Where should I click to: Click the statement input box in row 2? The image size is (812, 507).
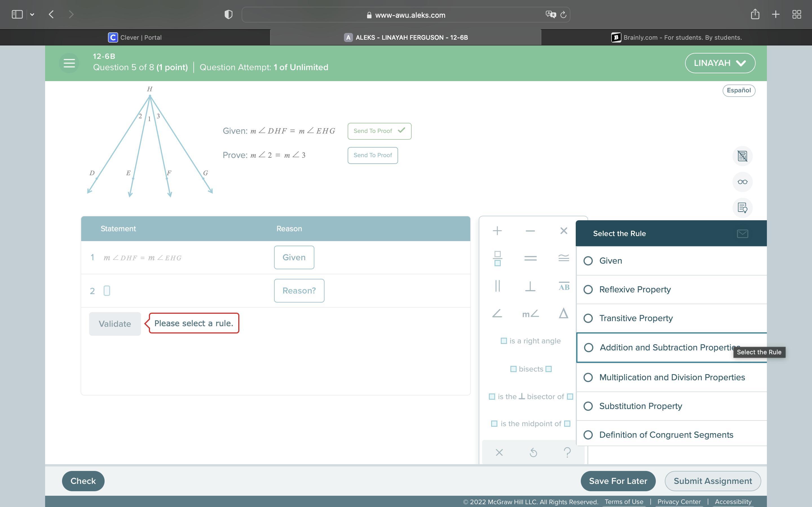tap(107, 291)
